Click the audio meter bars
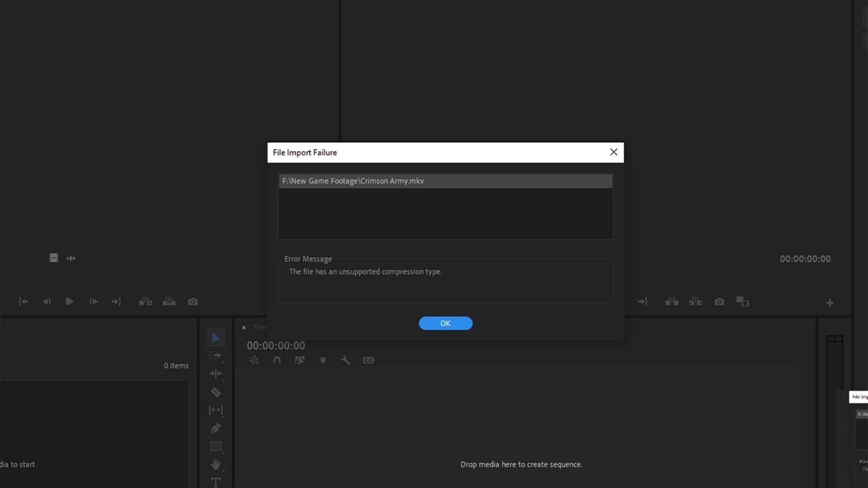The width and height of the screenshot is (868, 488). tap(835, 411)
